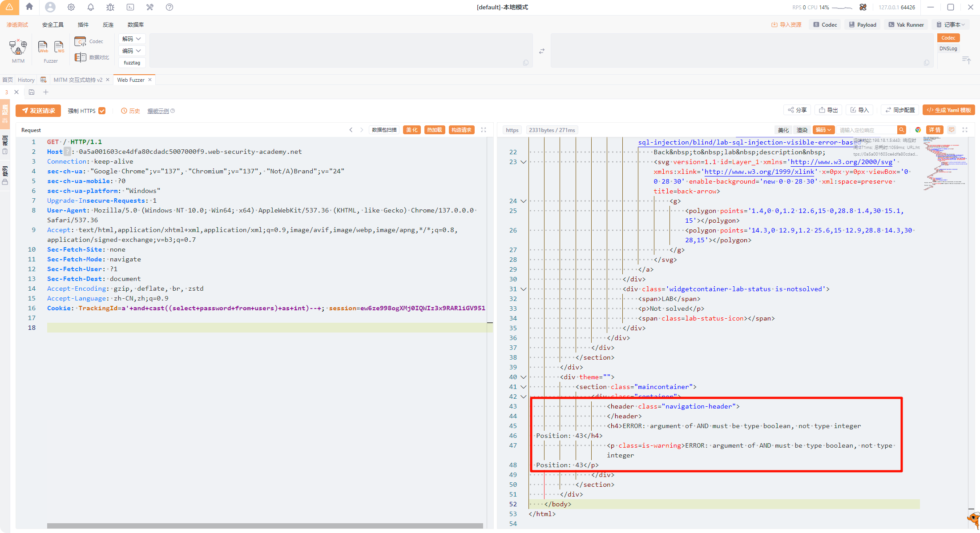Click the 生成 Yaml 模板 button

click(x=948, y=110)
